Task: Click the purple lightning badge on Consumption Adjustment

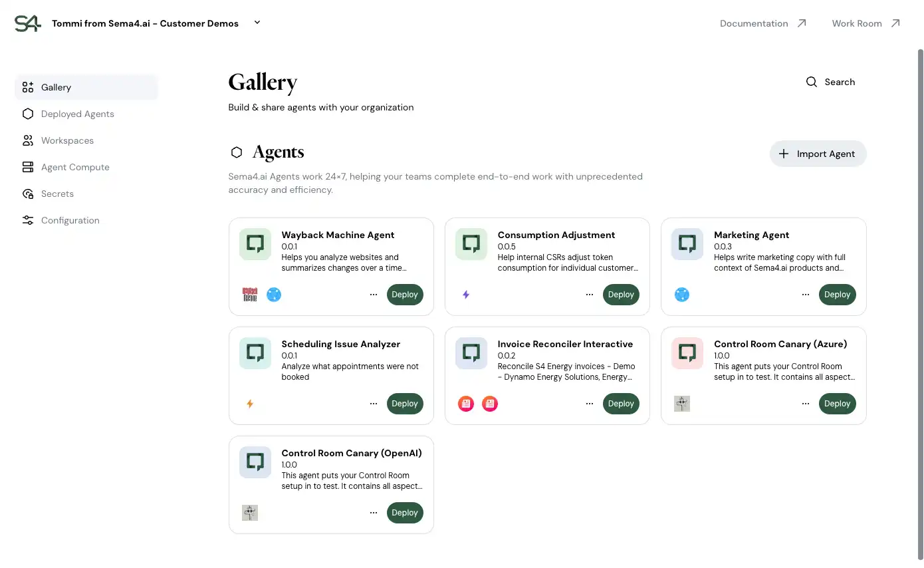Action: click(465, 294)
